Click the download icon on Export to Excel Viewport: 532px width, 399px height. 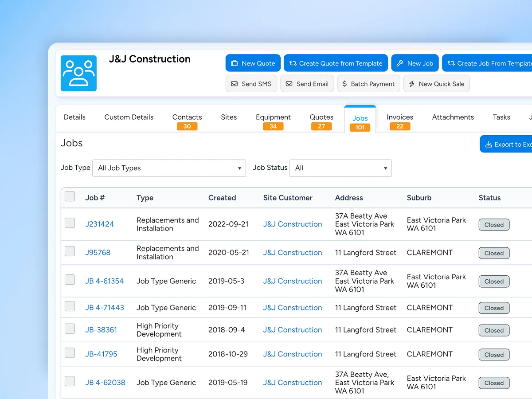489,144
